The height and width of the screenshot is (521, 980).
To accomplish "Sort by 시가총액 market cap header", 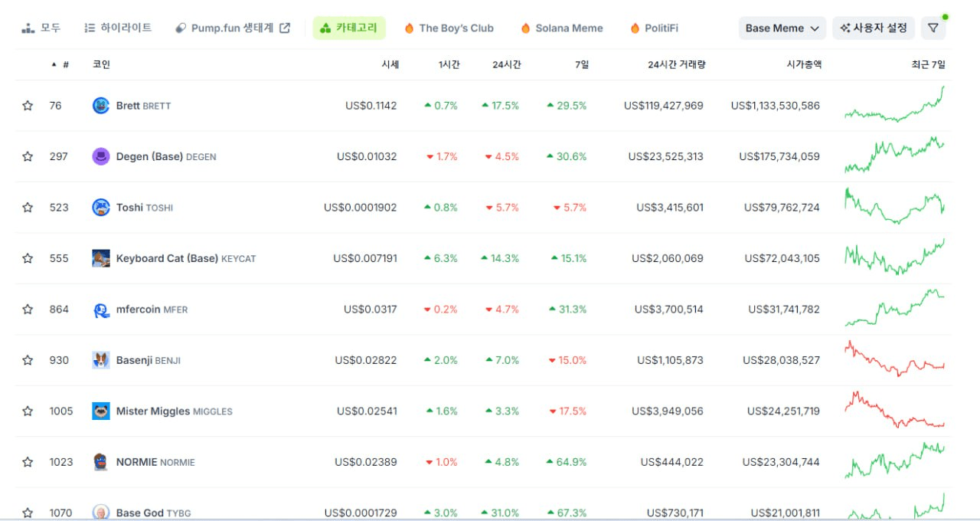I will pyautogui.click(x=804, y=65).
